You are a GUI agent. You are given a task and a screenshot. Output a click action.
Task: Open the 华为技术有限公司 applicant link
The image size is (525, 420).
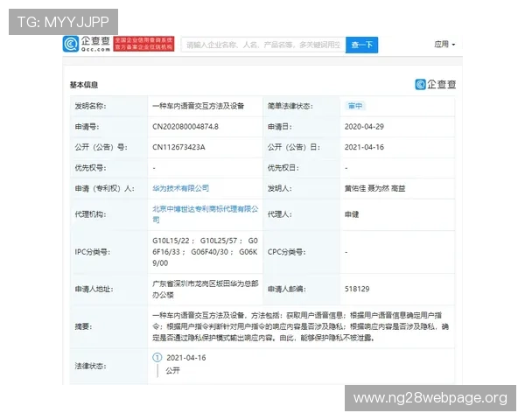[181, 188]
